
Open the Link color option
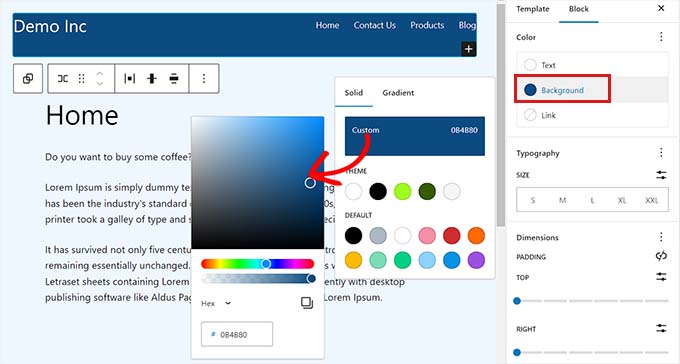click(592, 115)
